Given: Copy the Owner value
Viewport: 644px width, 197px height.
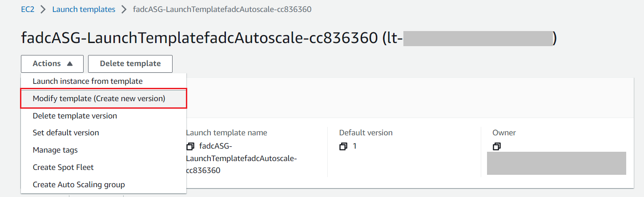Looking at the screenshot, I should pyautogui.click(x=496, y=146).
